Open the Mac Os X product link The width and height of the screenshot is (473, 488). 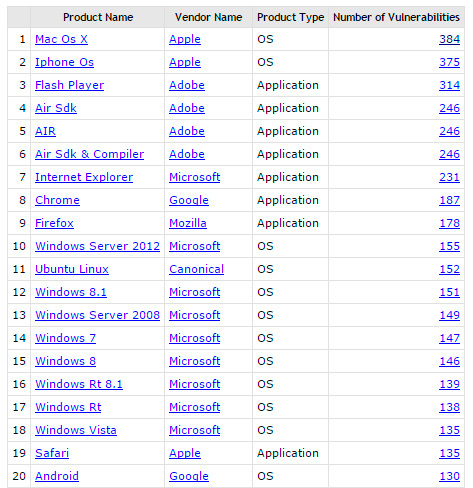[61, 39]
